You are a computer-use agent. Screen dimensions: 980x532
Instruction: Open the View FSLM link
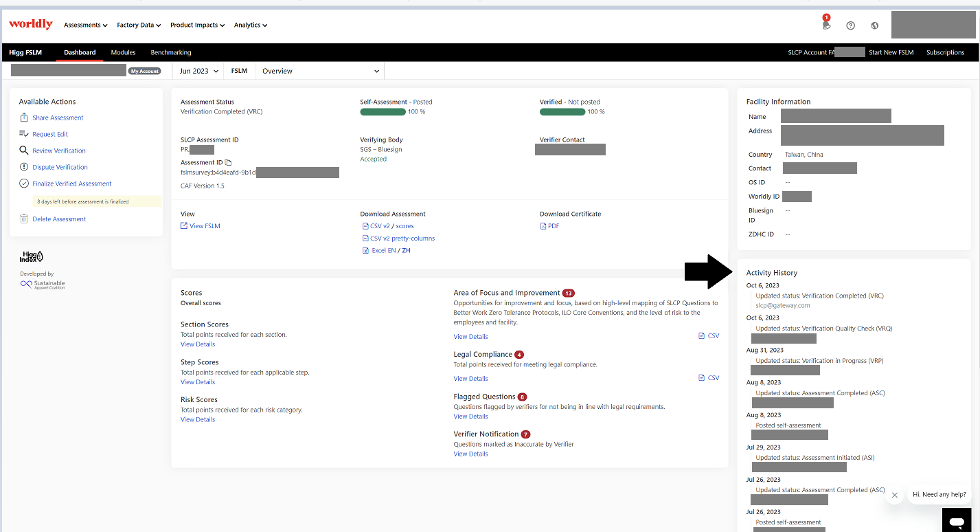[205, 225]
